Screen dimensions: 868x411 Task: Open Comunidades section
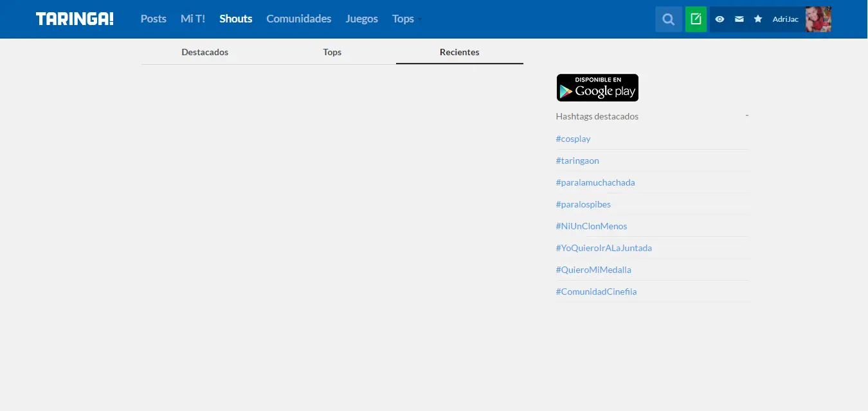click(299, 19)
